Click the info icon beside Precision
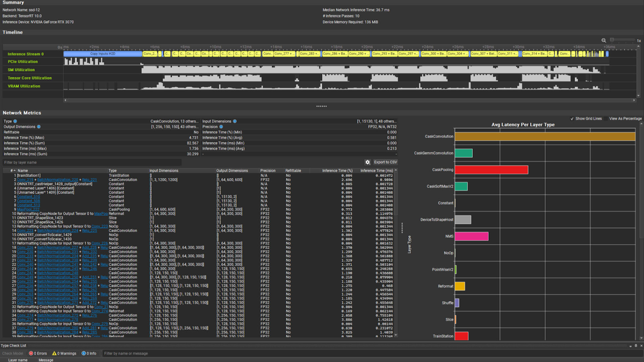This screenshot has width=644, height=362. pos(221,127)
